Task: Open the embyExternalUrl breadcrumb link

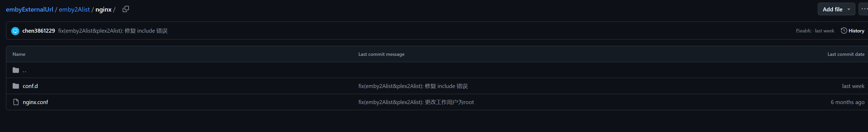Action: (x=29, y=9)
